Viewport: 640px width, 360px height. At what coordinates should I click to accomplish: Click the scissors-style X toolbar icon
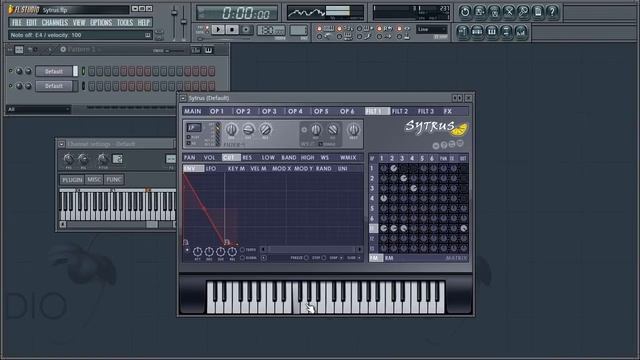click(509, 12)
